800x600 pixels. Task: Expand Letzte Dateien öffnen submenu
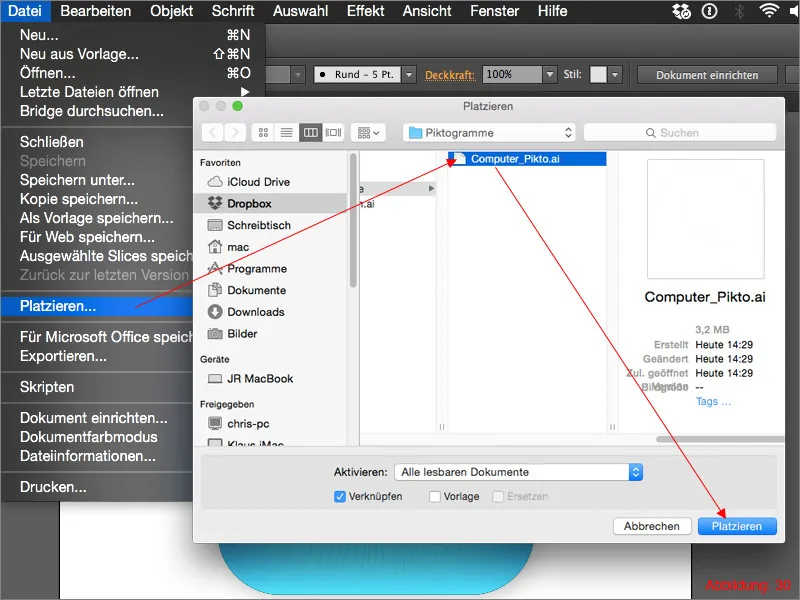tap(244, 92)
